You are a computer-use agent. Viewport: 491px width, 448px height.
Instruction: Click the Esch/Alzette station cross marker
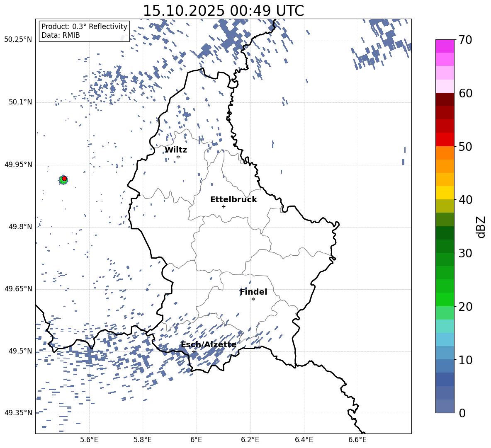coord(194,351)
